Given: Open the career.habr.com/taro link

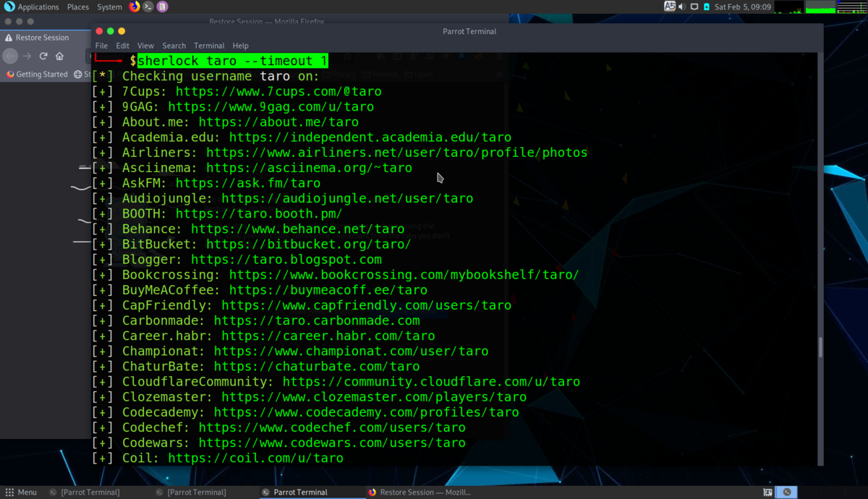Looking at the screenshot, I should pyautogui.click(x=328, y=336).
